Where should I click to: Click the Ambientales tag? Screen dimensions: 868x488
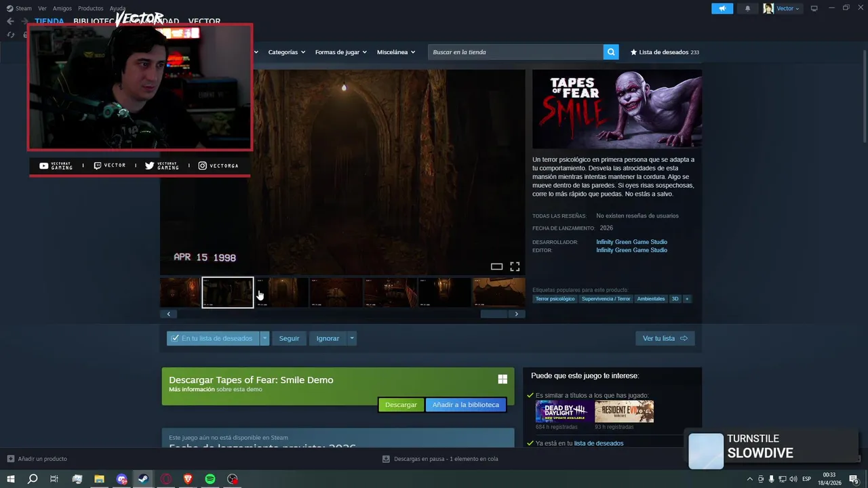tap(651, 299)
